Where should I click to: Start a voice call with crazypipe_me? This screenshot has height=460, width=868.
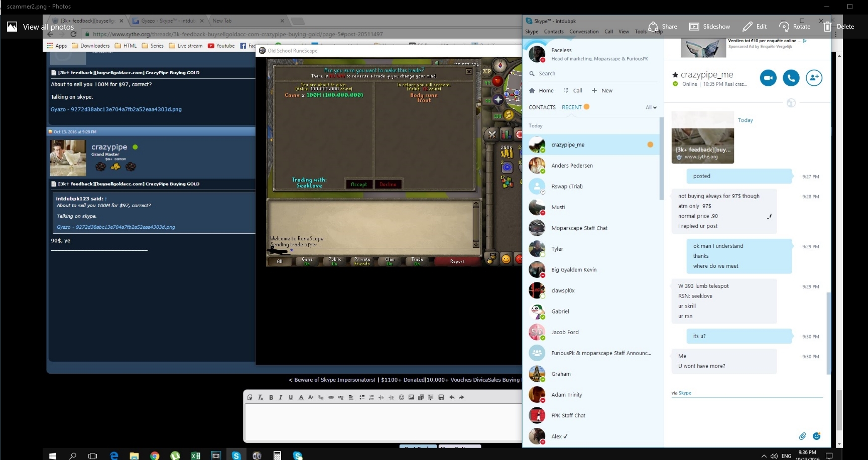click(791, 78)
